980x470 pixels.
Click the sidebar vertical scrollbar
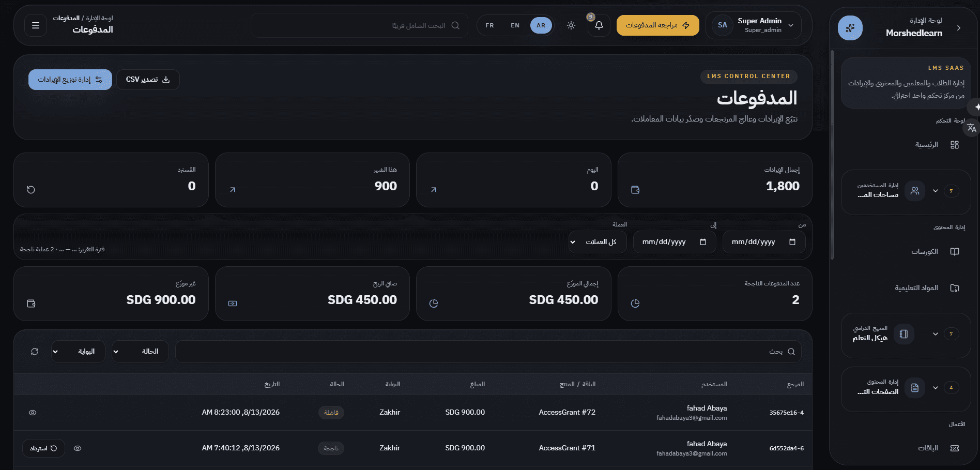tap(832, 155)
